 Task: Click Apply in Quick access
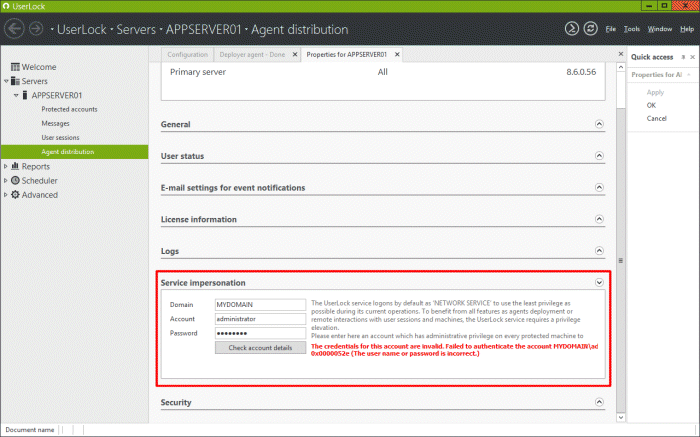click(x=655, y=92)
